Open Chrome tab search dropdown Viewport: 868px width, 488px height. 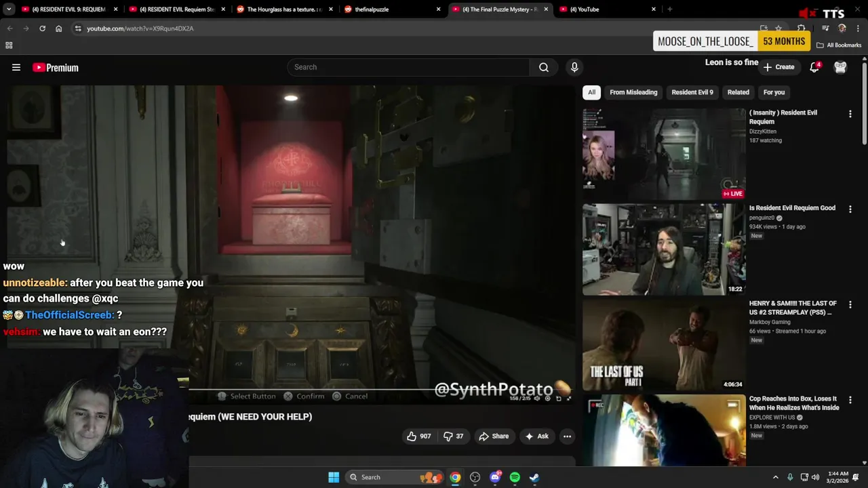[x=9, y=9]
